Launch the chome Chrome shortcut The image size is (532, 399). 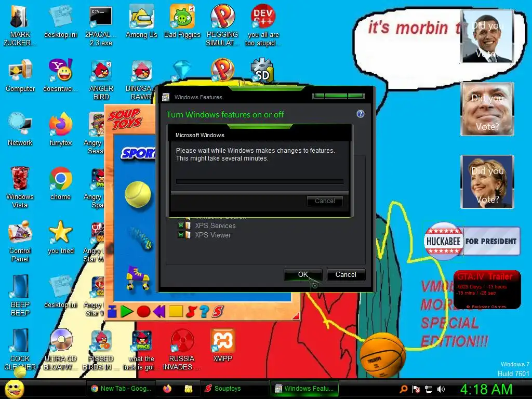coord(60,183)
